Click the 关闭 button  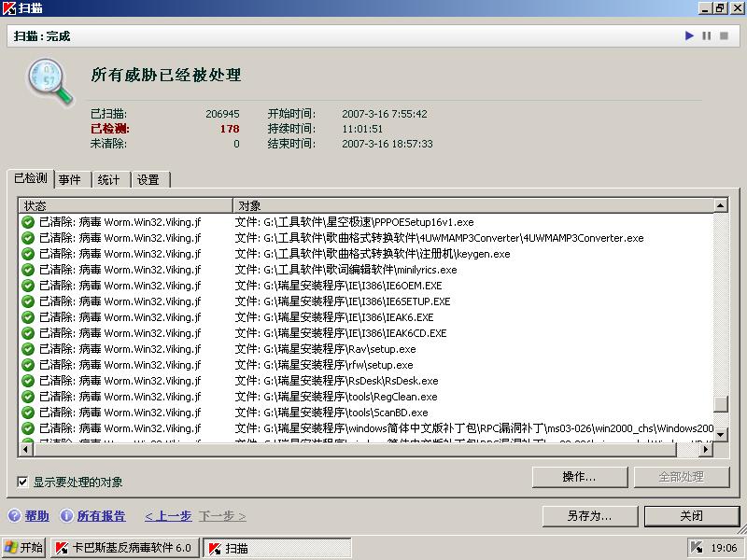pyautogui.click(x=692, y=516)
